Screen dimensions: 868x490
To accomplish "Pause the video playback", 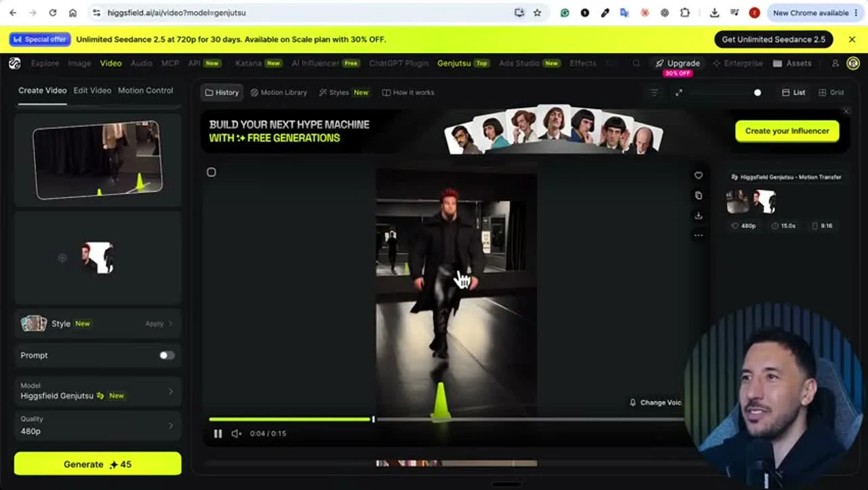I will pyautogui.click(x=218, y=434).
